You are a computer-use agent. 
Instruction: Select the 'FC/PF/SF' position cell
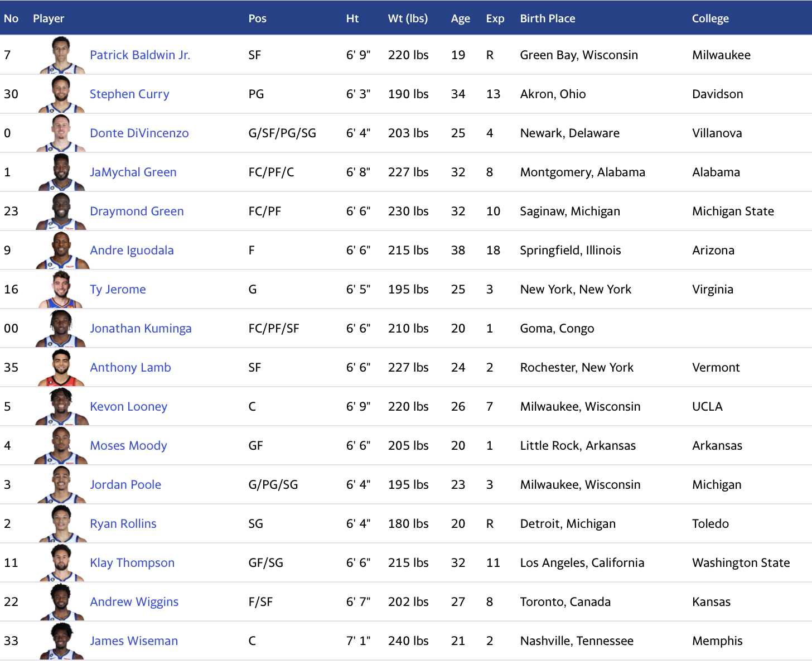click(274, 328)
